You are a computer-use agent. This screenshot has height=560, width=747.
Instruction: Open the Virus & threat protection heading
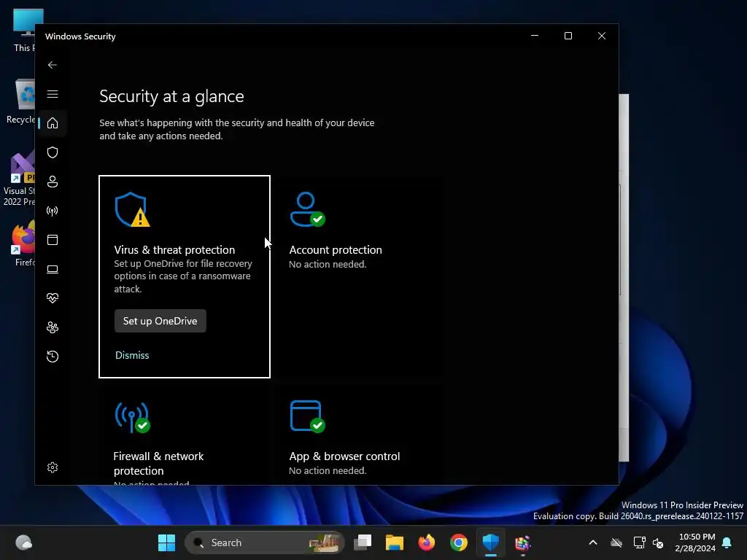[174, 250]
